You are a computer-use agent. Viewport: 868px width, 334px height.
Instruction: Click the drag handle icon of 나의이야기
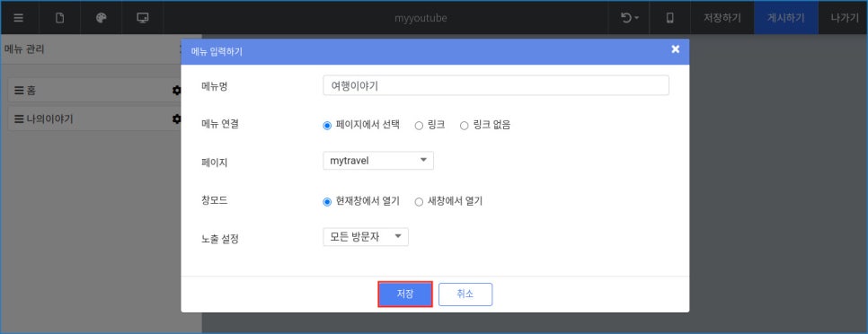coord(19,119)
